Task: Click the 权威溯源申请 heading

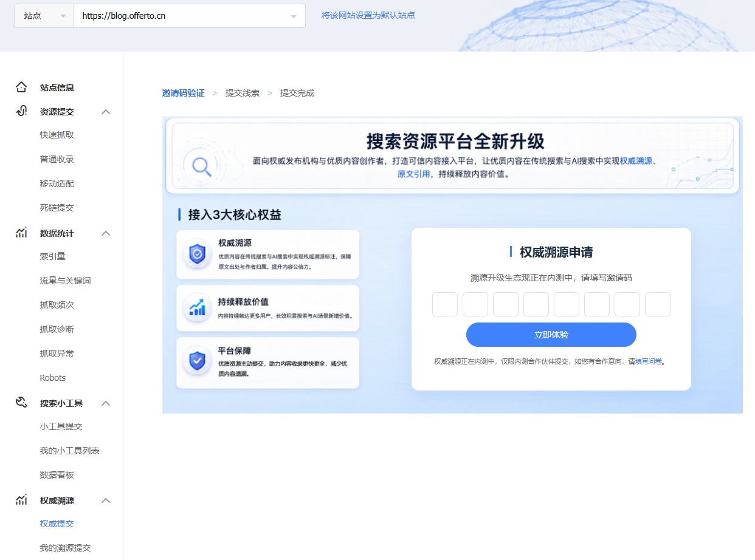Action: point(556,252)
